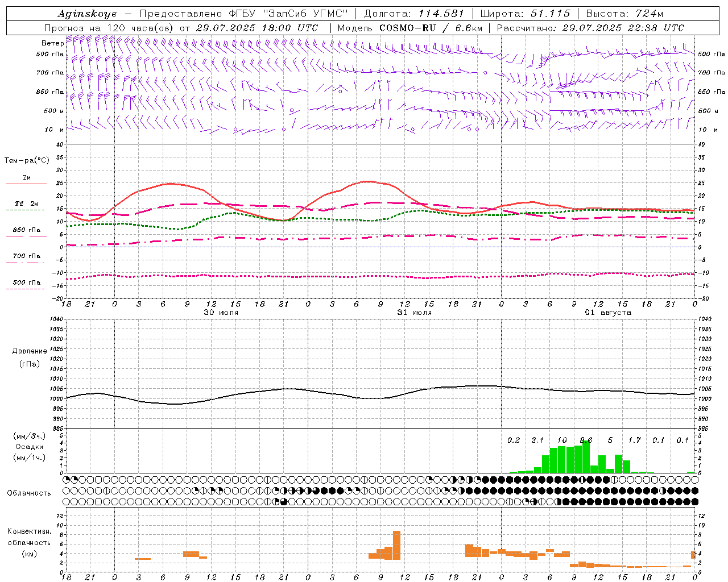Click the Осадки precipitation label
Screen dimensions: 728x582
(28, 447)
